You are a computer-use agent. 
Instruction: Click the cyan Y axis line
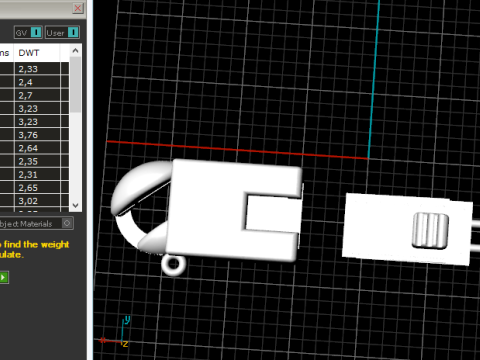374,79
